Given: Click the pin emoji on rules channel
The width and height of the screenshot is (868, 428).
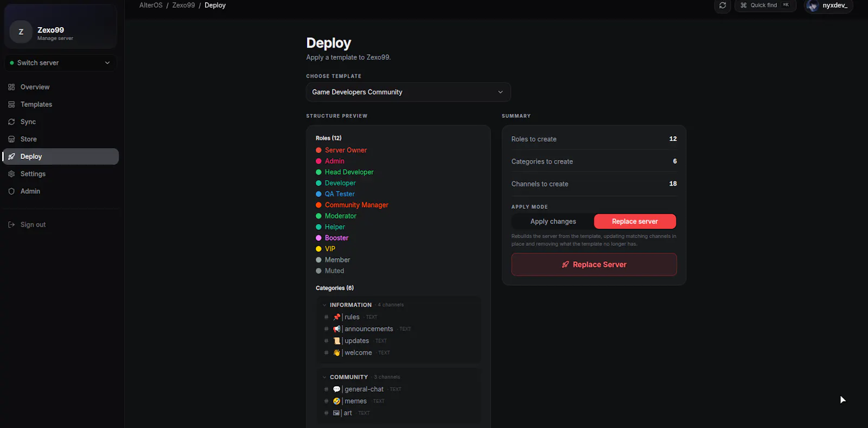Looking at the screenshot, I should 336,317.
